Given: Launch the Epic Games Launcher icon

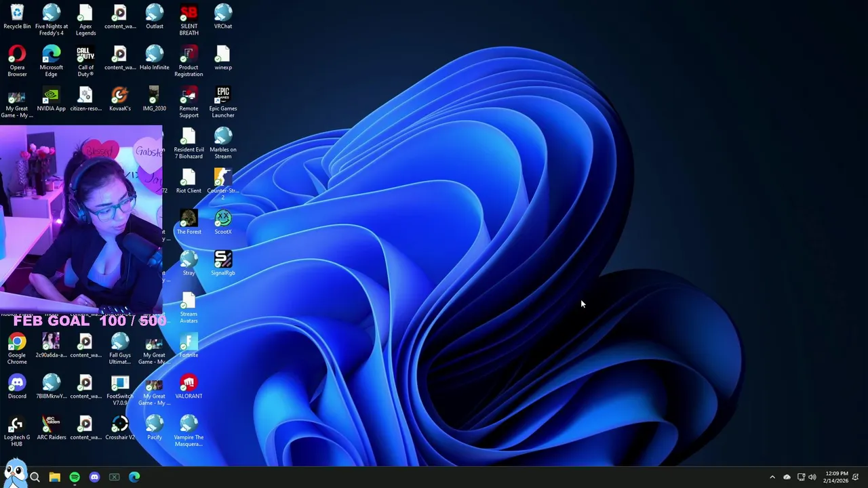Looking at the screenshot, I should point(223,102).
